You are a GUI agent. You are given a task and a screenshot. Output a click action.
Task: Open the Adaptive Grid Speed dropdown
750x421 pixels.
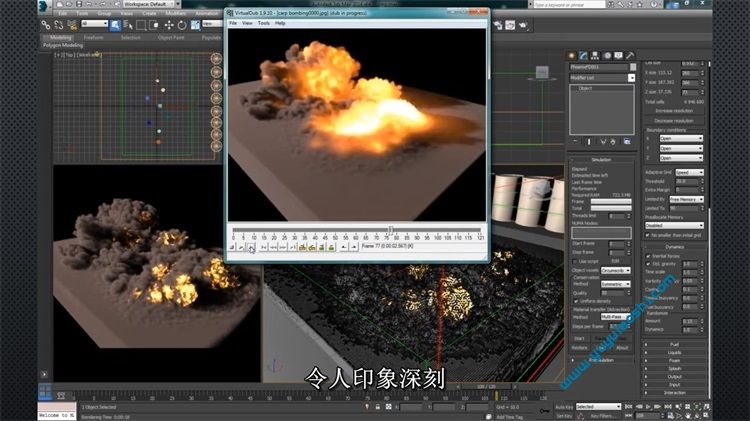[x=689, y=172]
